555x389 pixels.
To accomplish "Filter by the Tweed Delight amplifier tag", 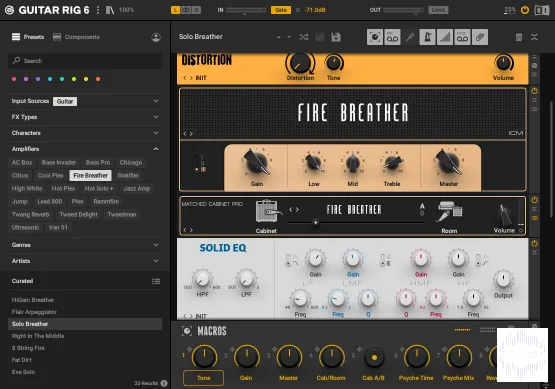I will coord(78,214).
